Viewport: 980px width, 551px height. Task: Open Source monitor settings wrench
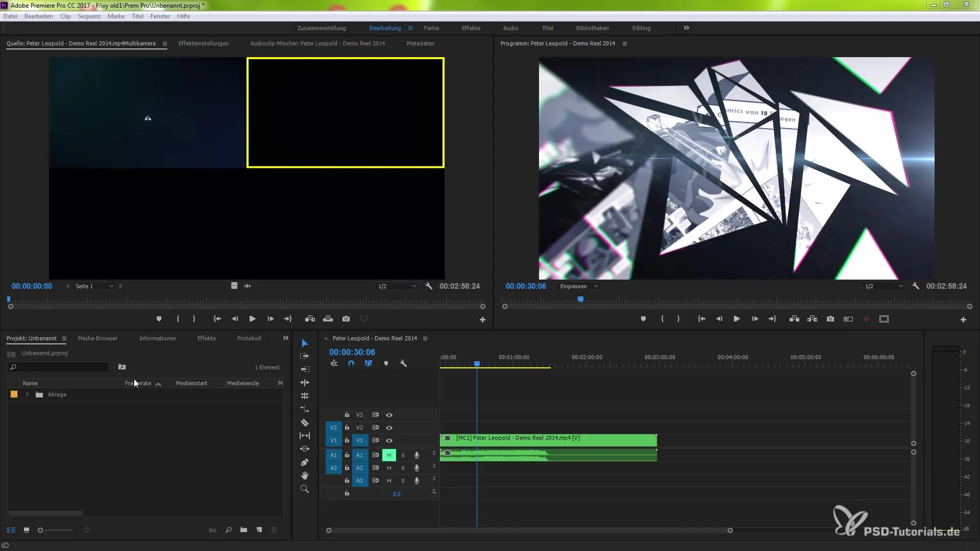[x=429, y=286]
